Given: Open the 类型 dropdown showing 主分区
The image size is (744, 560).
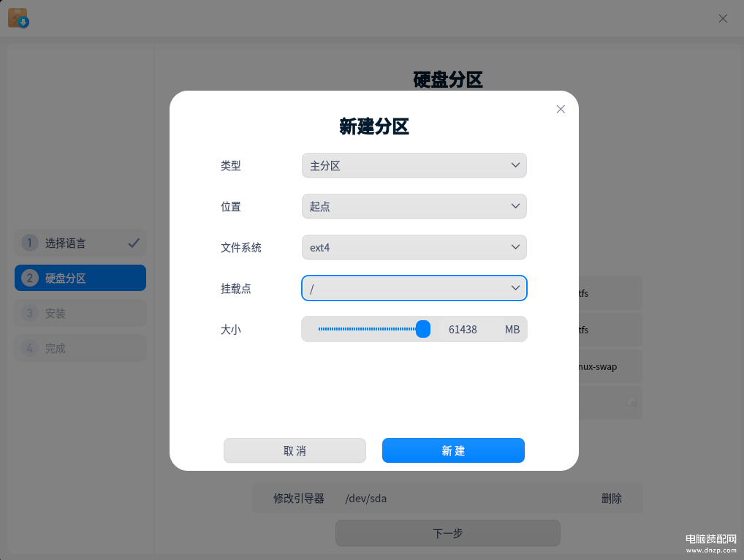Looking at the screenshot, I should (x=414, y=165).
